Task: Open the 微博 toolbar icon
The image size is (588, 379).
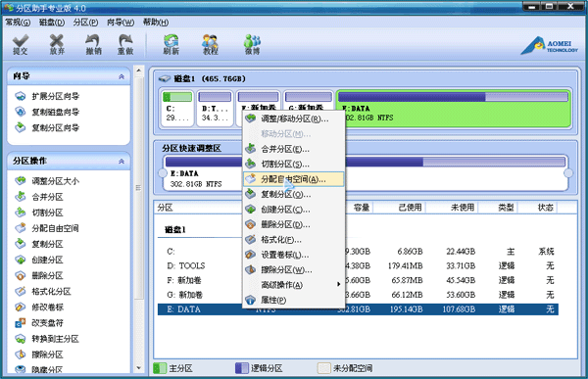Action: click(x=252, y=45)
